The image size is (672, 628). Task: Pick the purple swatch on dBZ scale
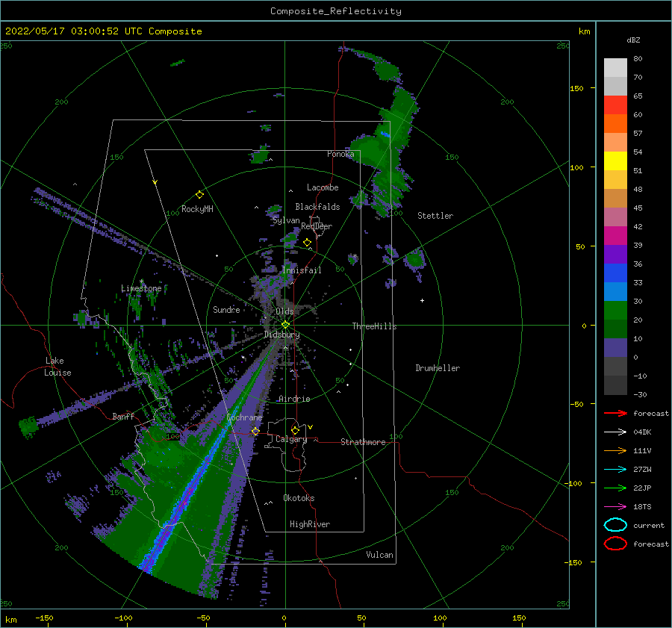coord(615,254)
